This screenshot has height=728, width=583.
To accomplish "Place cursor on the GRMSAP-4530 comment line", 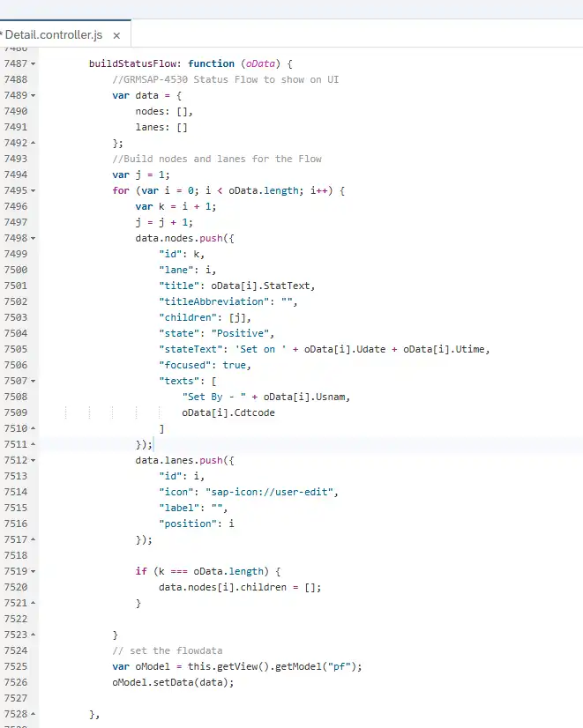I will (x=225, y=79).
